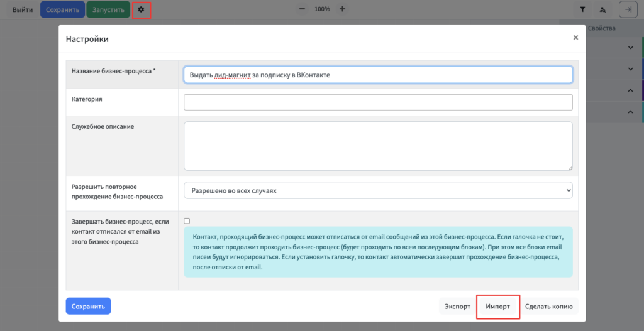The height and width of the screenshot is (331, 644).
Task: Collapse the fourth properties panel section
Action: tap(631, 112)
